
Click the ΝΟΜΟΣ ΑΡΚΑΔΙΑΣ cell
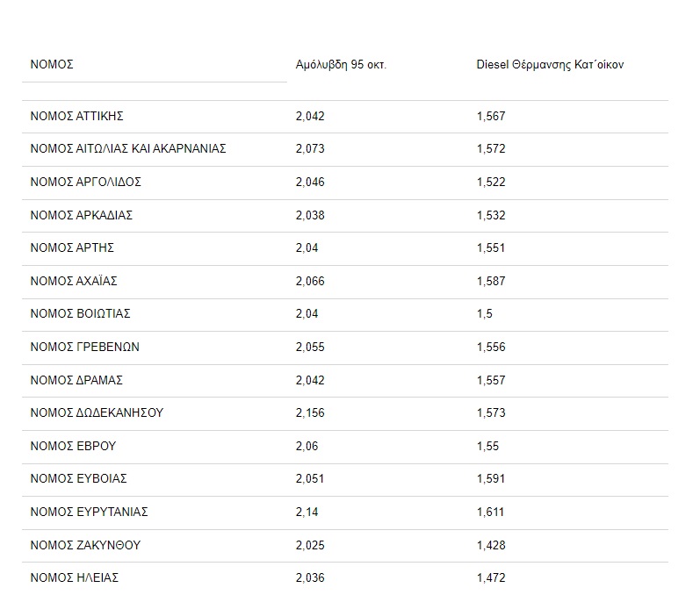pyautogui.click(x=81, y=215)
